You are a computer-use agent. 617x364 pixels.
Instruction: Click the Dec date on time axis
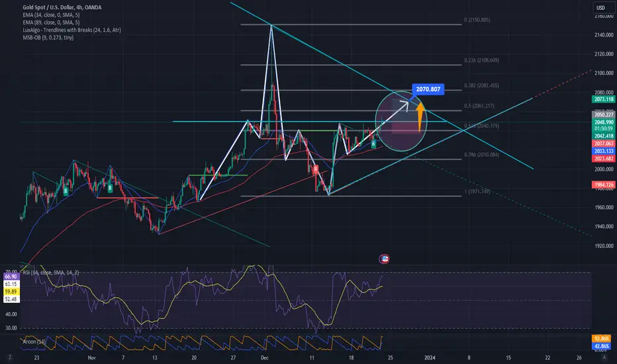pyautogui.click(x=264, y=357)
